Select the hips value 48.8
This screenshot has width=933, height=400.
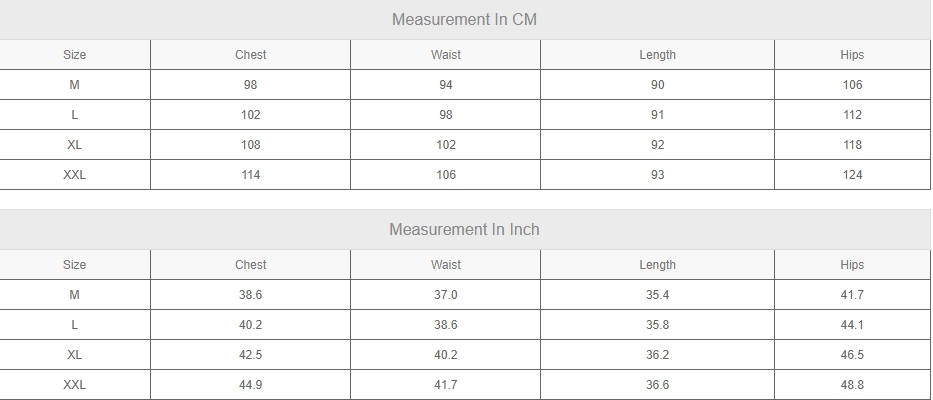point(852,385)
